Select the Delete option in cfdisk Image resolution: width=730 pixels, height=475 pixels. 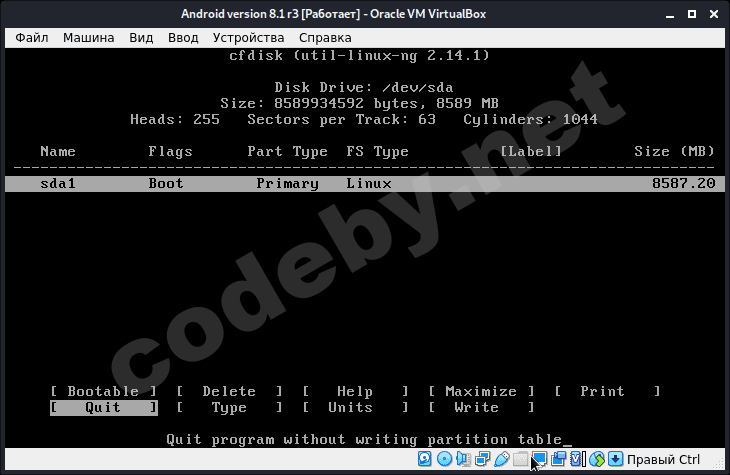click(229, 392)
